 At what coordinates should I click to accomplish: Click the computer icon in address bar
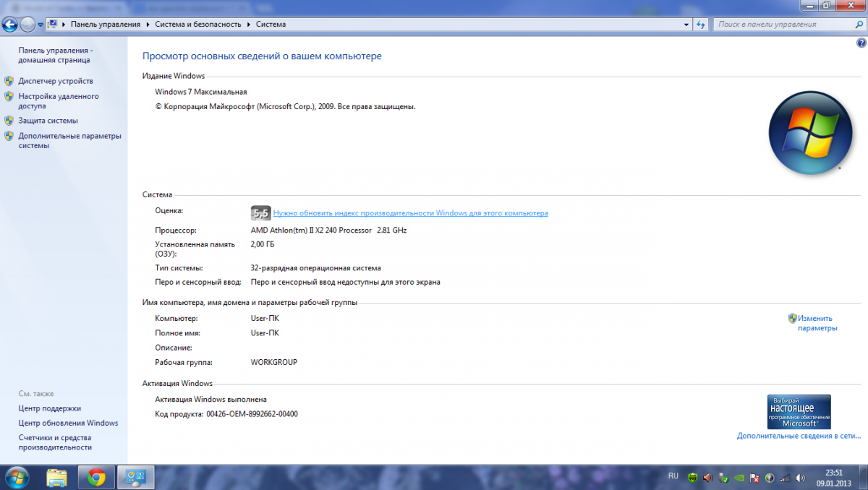(x=53, y=25)
